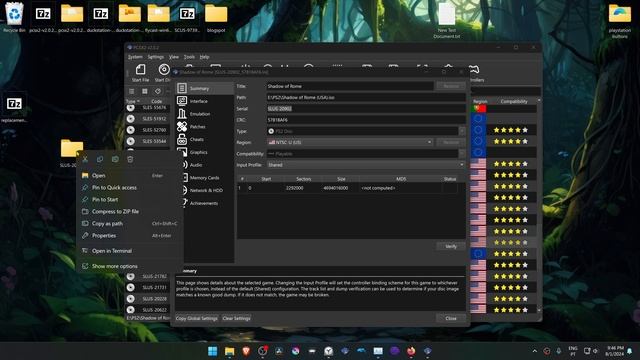Click the Delete trash icon in context menu

130,159
